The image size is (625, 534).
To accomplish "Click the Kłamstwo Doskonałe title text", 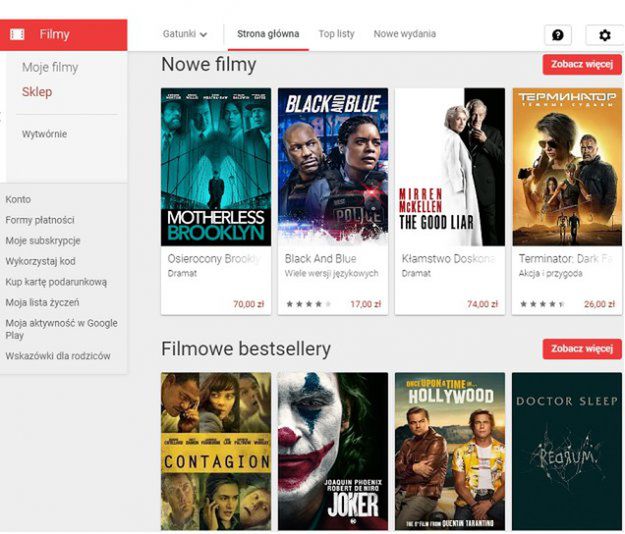I will point(448,259).
